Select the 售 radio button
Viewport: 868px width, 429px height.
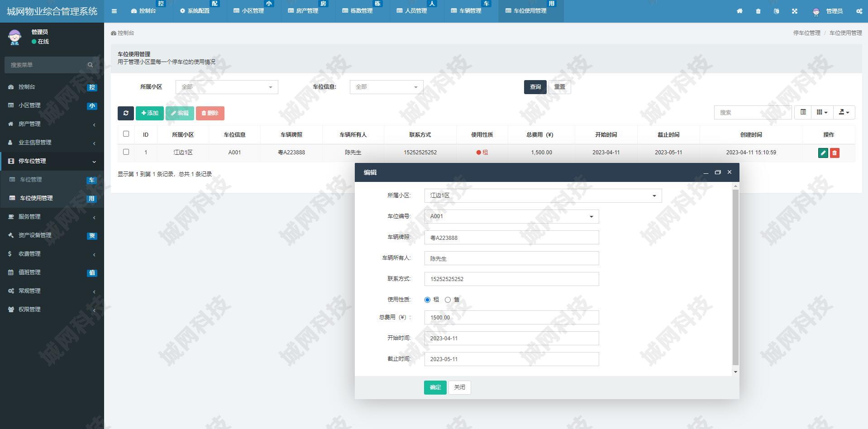point(448,300)
